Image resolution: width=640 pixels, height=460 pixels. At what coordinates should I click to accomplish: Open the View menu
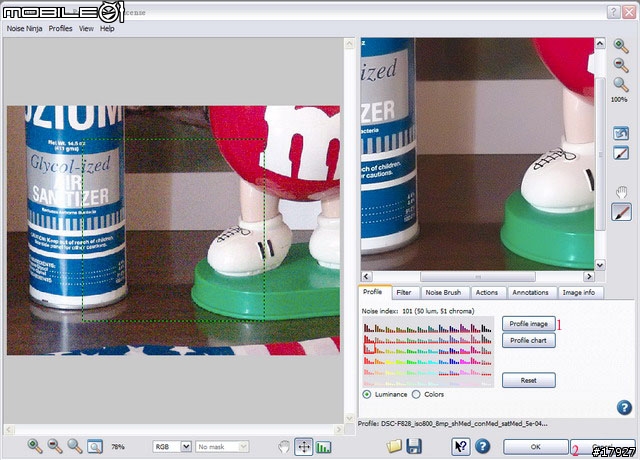[x=86, y=29]
